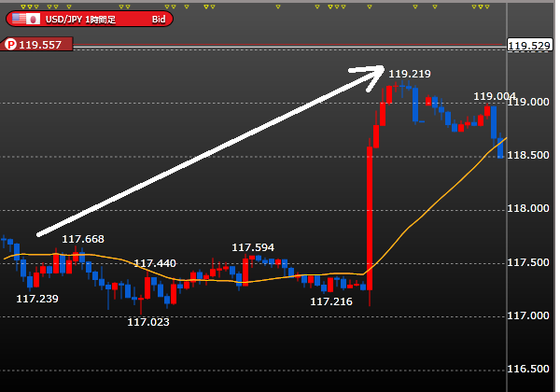This screenshot has height=392, width=560.
Task: Click the 117.023 low annotation
Action: (149, 322)
